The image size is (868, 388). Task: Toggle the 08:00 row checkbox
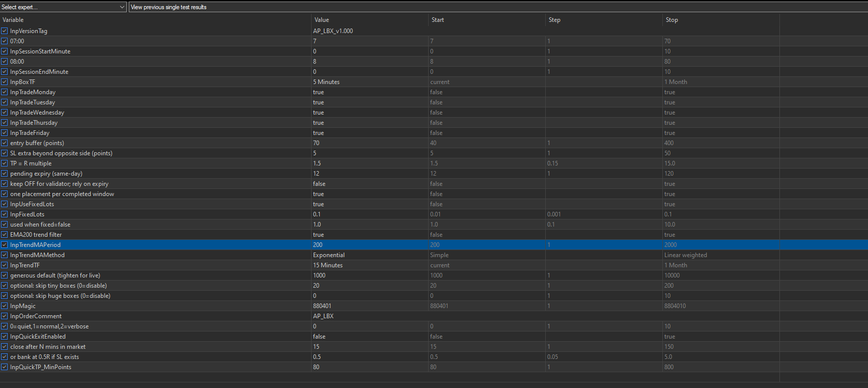pyautogui.click(x=5, y=62)
